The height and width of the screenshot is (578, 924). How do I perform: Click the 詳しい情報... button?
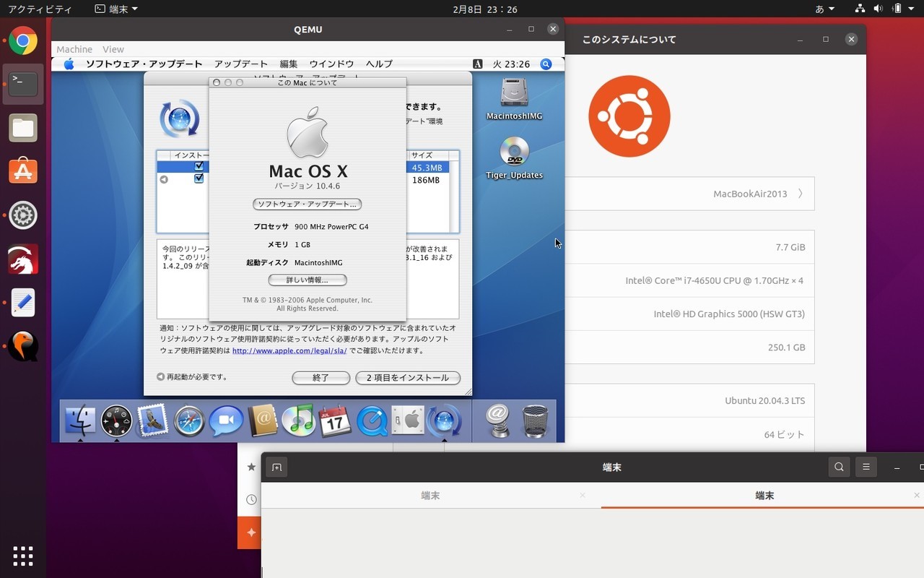point(308,280)
